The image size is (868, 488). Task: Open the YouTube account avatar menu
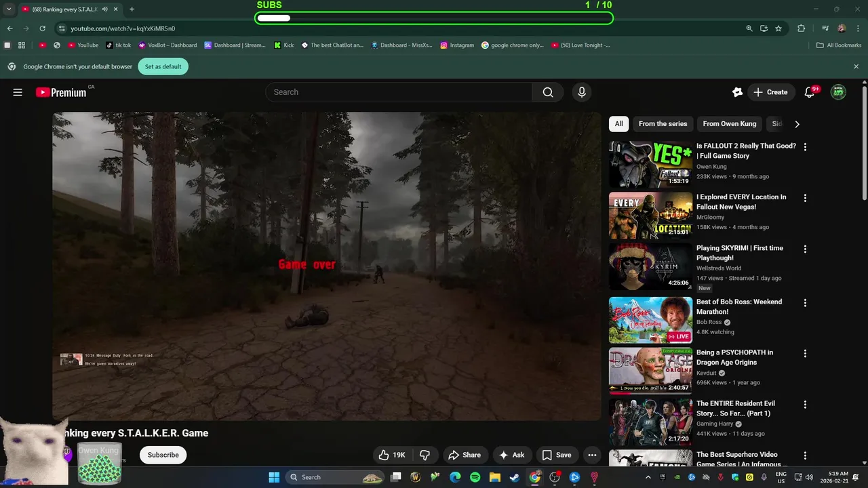click(x=839, y=92)
